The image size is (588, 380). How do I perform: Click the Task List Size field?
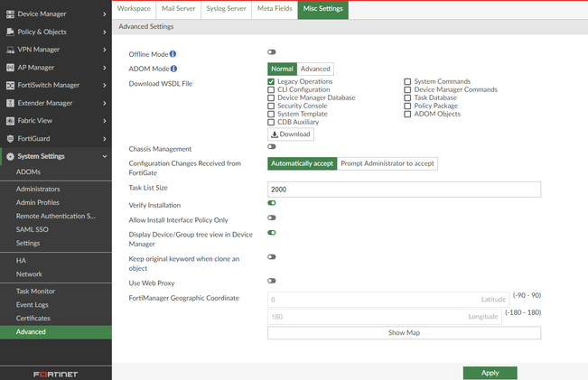[405, 190]
